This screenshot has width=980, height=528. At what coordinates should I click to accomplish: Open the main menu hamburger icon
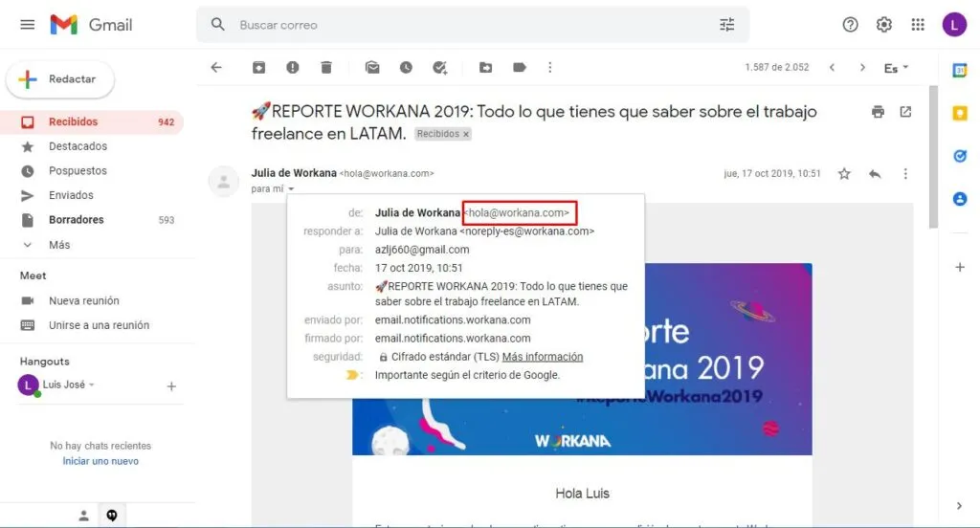pos(27,25)
